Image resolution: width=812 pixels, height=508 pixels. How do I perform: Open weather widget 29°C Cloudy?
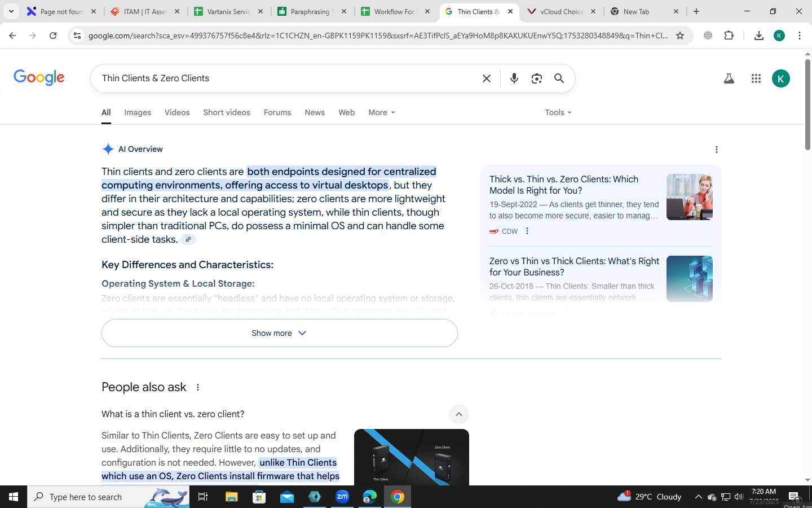pos(649,497)
